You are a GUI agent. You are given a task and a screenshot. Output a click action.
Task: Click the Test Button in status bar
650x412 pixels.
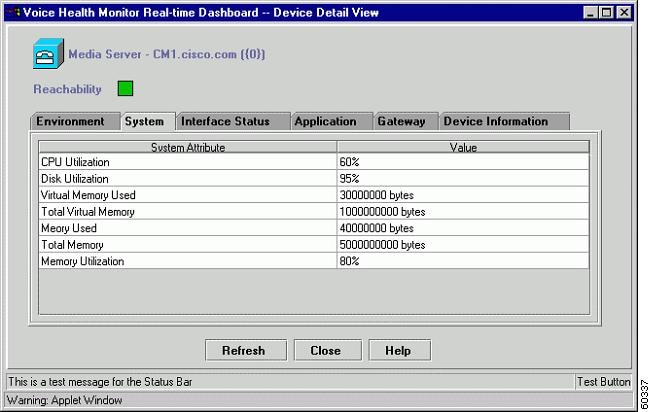pos(603,382)
